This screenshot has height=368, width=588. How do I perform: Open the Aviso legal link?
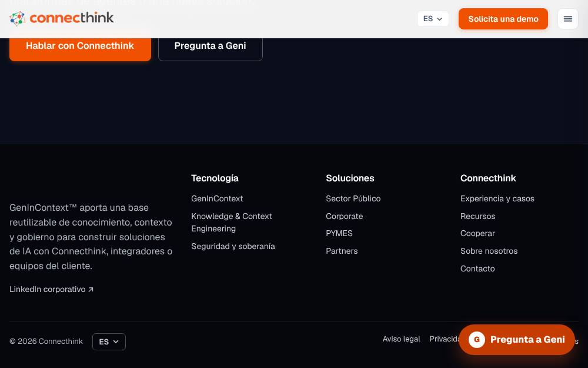tap(401, 339)
